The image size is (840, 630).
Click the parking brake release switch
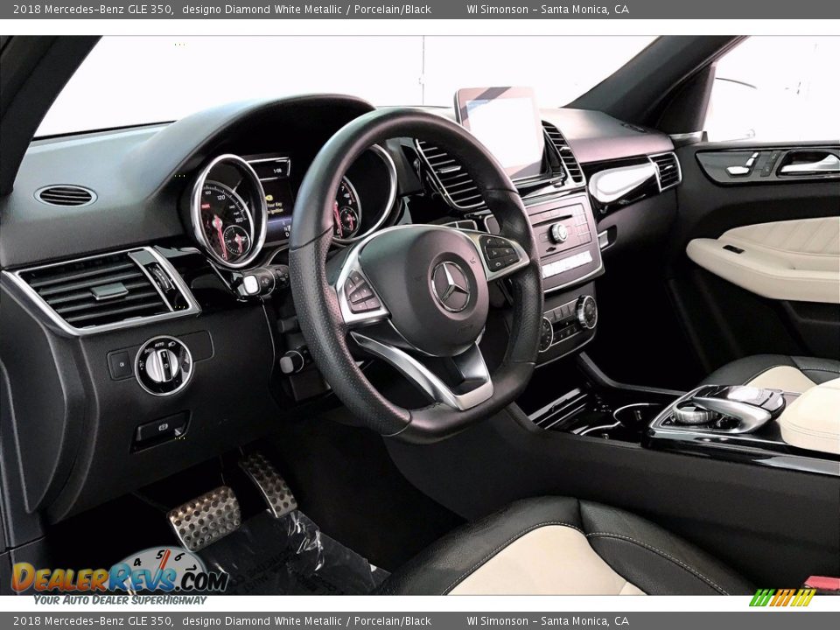(161, 429)
